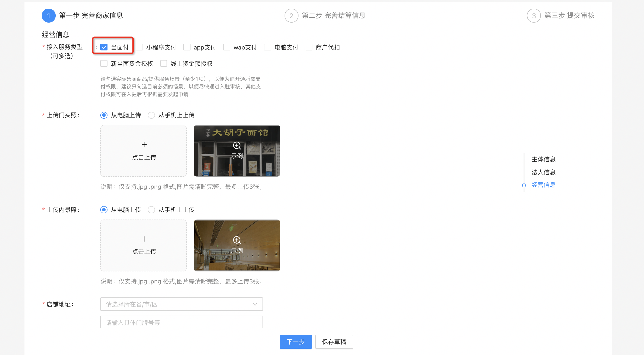Click step 1 circle icon in progress bar
This screenshot has width=644, height=355.
(48, 16)
